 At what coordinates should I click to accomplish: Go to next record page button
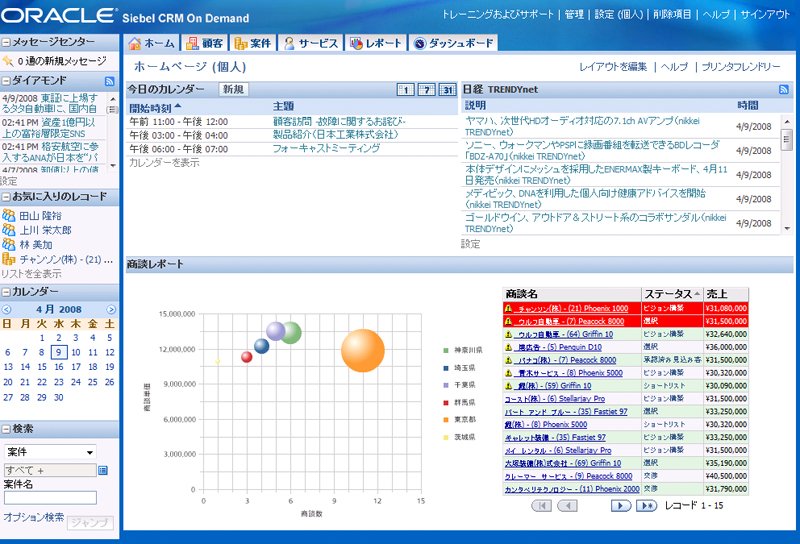point(621,506)
